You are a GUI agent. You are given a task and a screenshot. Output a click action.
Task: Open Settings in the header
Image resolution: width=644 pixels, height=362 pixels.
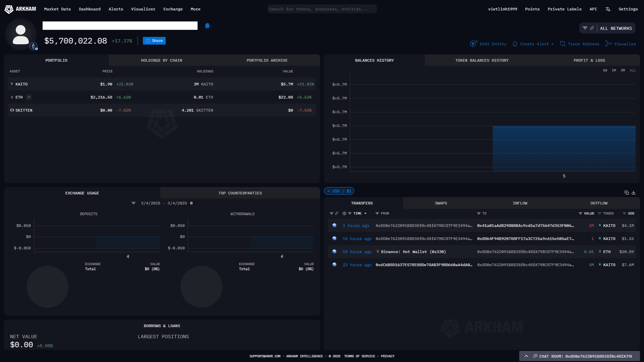click(x=628, y=9)
